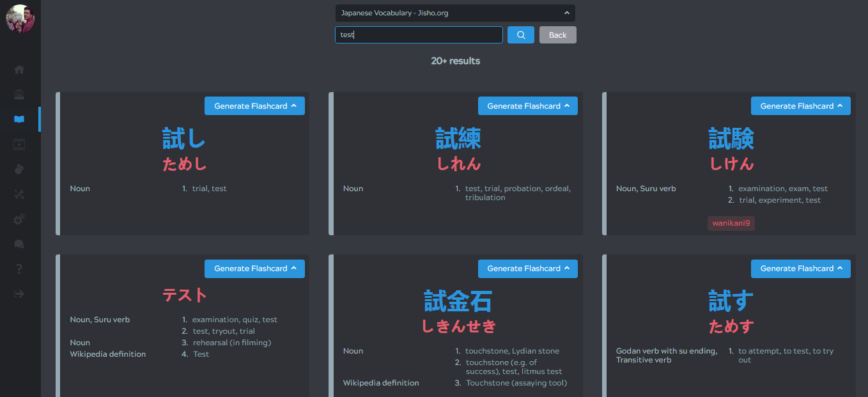This screenshot has height=397, width=868.
Task: Click definition "to attempt, to test, to try out"
Action: (x=786, y=355)
